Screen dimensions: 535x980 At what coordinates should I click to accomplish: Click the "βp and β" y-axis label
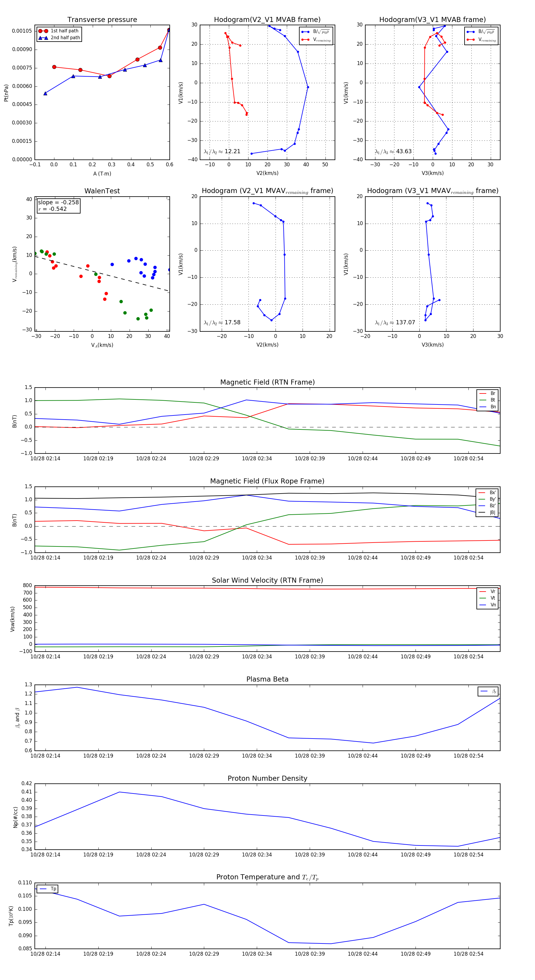(x=17, y=718)
